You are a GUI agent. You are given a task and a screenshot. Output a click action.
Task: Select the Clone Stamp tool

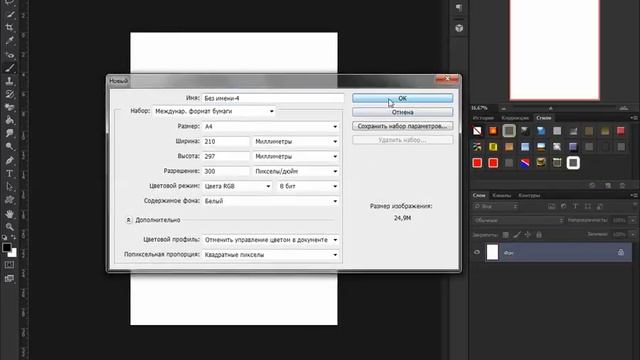pos(10,81)
